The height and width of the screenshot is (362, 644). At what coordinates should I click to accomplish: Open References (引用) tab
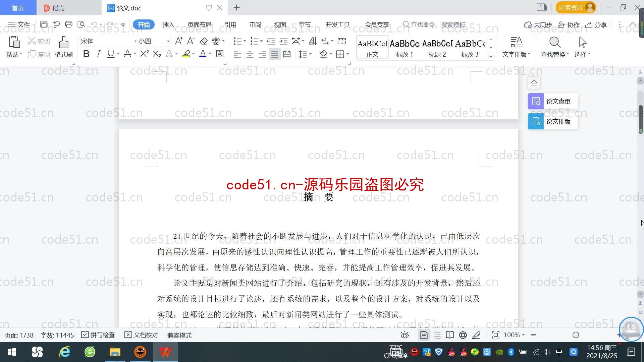230,24
